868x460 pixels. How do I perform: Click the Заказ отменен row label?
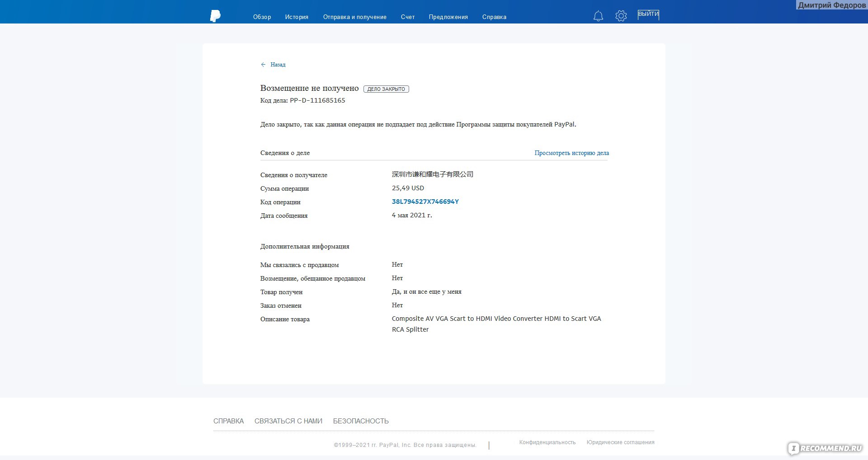(281, 305)
